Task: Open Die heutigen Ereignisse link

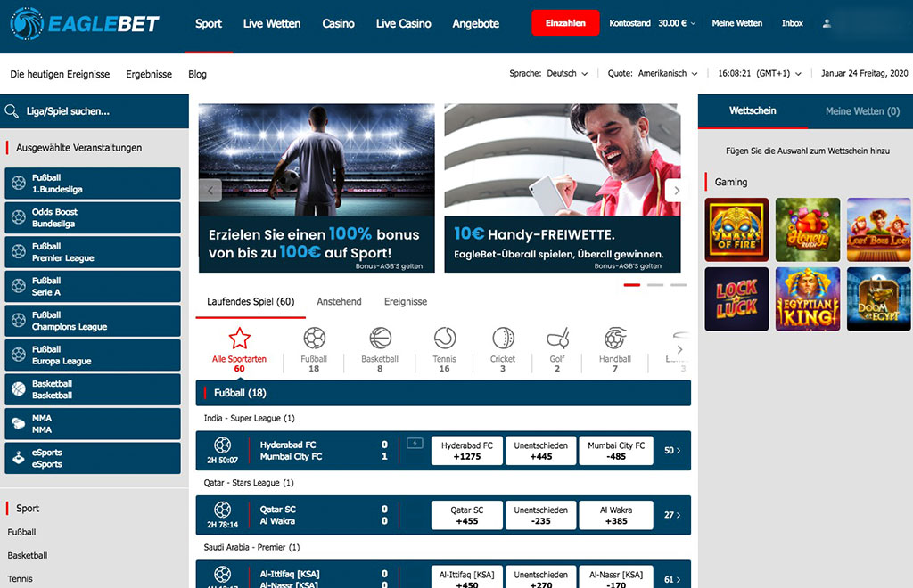Action: 60,74
